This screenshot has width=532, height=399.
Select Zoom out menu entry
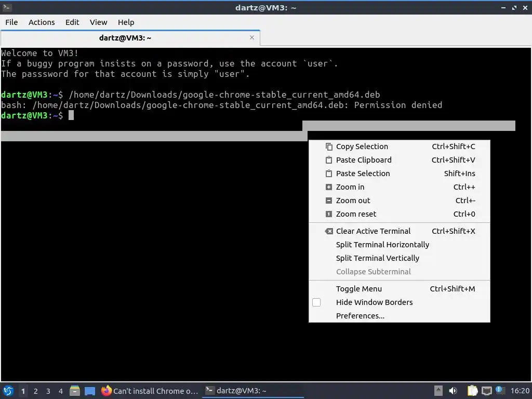coord(400,201)
